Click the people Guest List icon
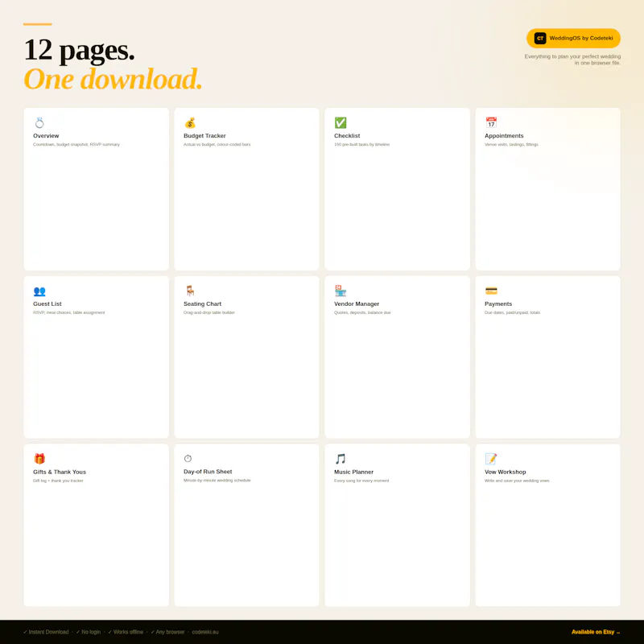This screenshot has height=644, width=644. [x=39, y=291]
